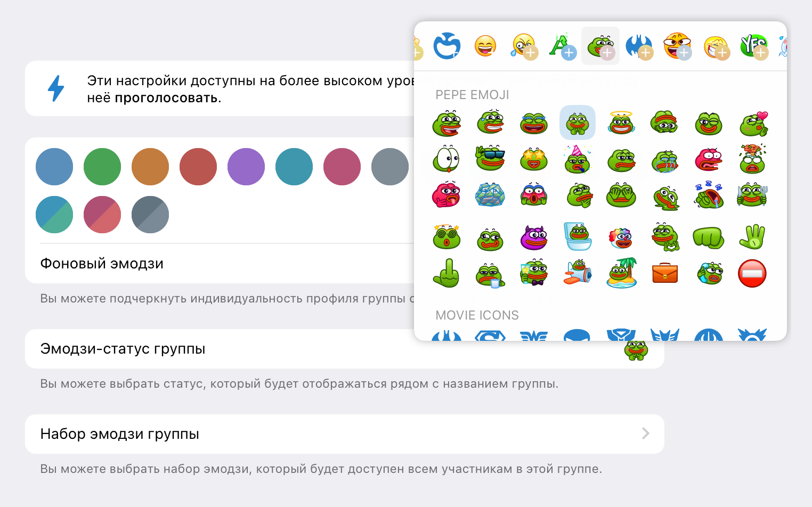The image size is (812, 507).
Task: Select Pepe holding fork and knife
Action: (752, 195)
